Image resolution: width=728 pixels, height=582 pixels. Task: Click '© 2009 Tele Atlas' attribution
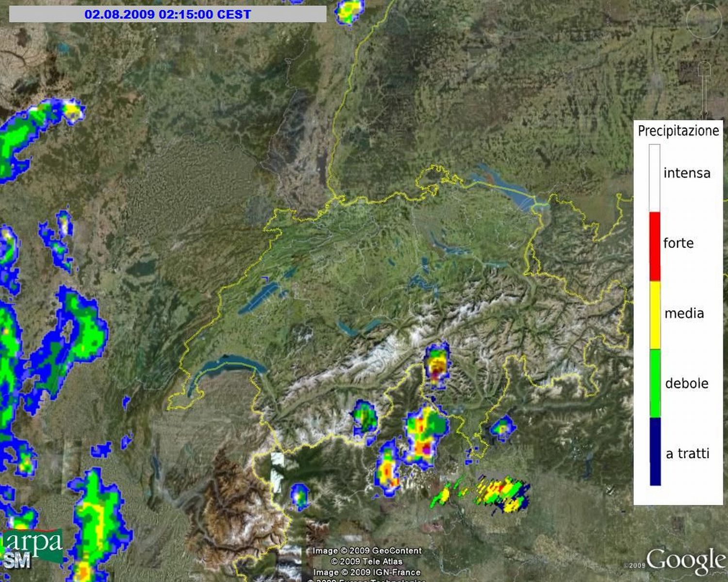coord(367,561)
